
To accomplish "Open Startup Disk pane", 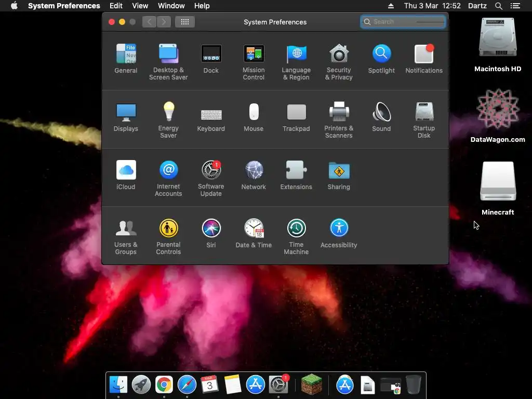I will click(424, 120).
